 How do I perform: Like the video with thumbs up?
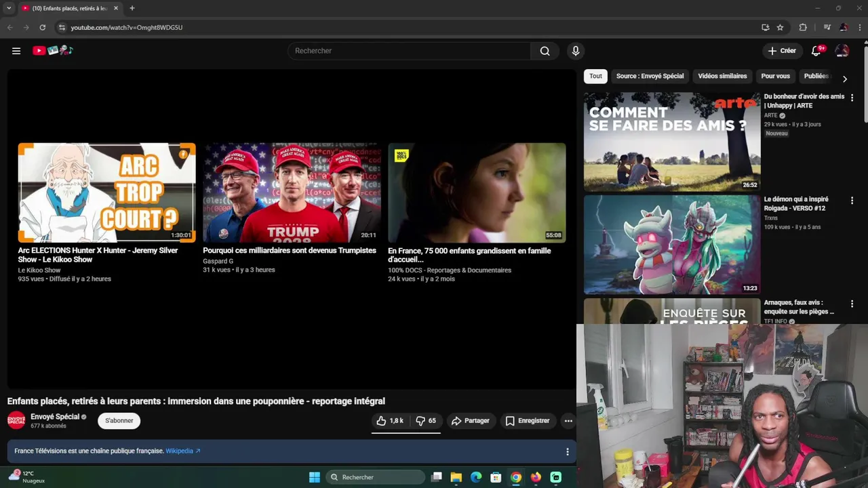[x=390, y=421]
